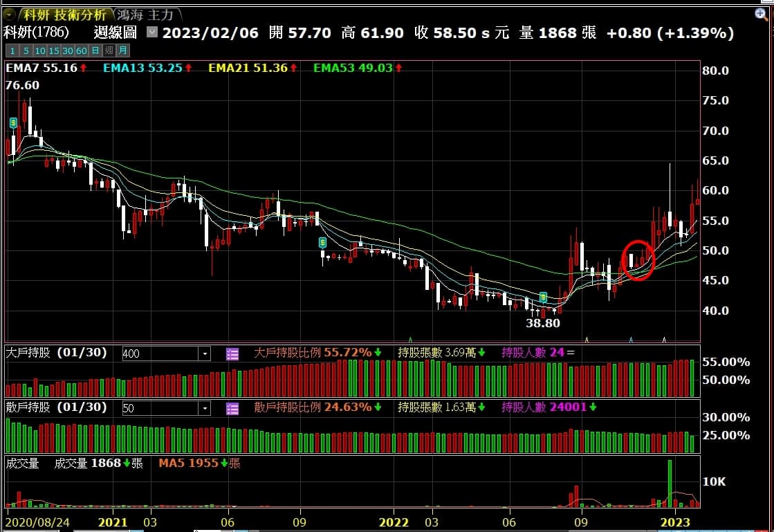The image size is (774, 532).
Task: Click purple list icon in 散戶持股 panel
Action: (x=232, y=408)
